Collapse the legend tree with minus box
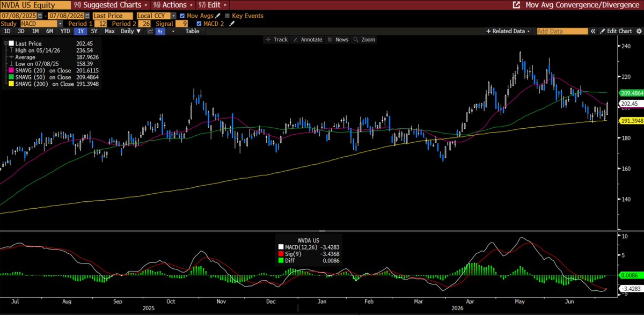This screenshot has height=315, width=644. point(6,43)
